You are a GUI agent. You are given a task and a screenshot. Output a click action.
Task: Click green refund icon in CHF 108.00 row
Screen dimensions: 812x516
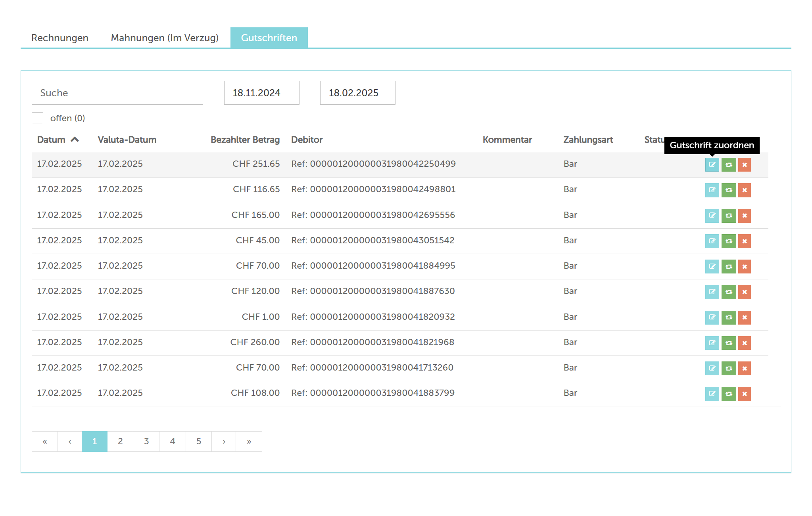click(x=729, y=394)
